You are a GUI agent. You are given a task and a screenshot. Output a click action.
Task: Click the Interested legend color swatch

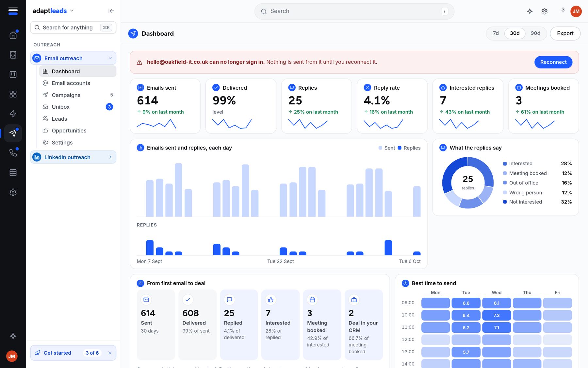coord(505,164)
